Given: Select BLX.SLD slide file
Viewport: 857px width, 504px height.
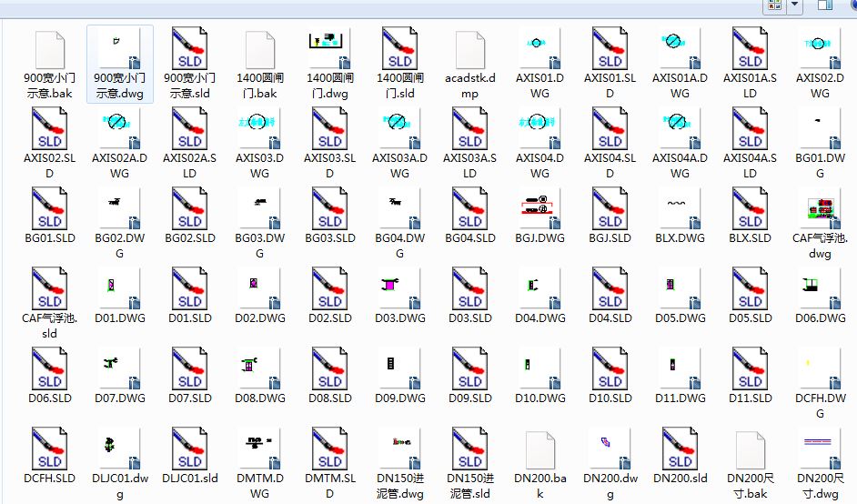Looking at the screenshot, I should coord(750,209).
